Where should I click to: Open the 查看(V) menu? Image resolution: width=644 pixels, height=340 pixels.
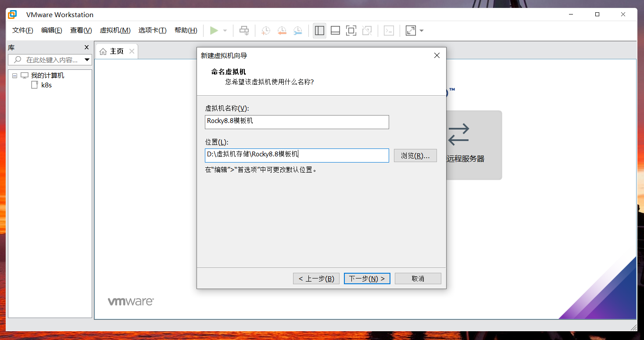(81, 30)
